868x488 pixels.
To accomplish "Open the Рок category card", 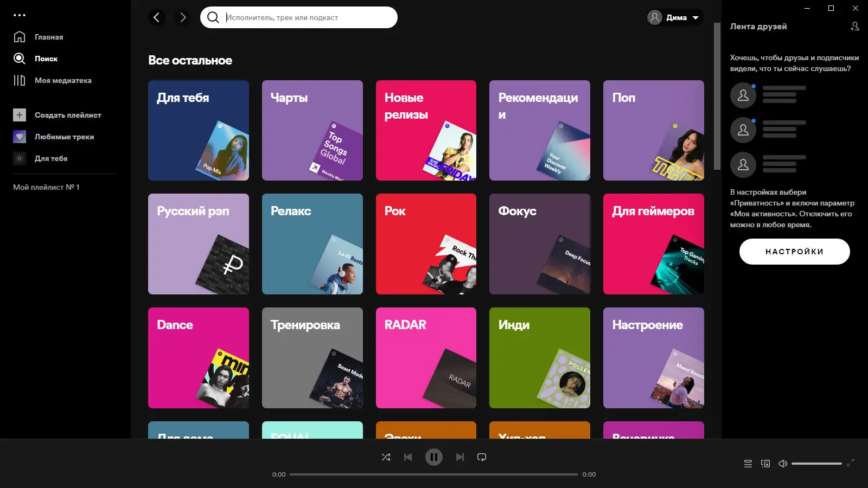I will tap(426, 244).
